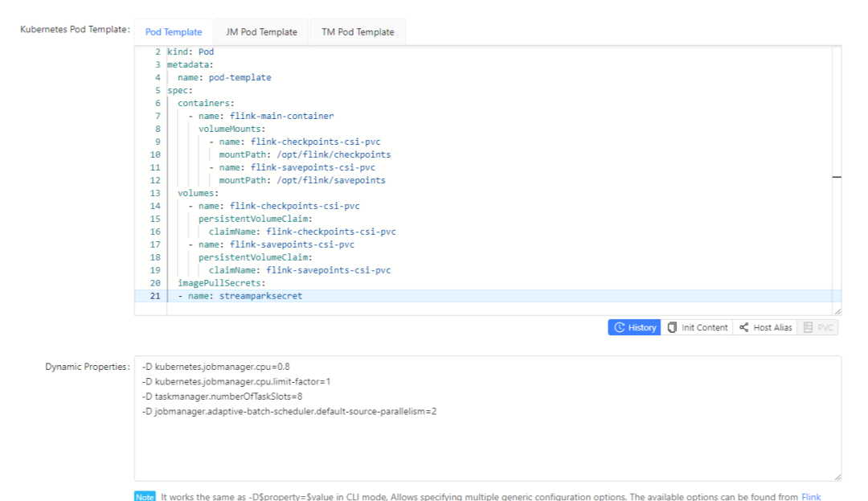868x501 pixels.
Task: Click the blue Note badge
Action: tap(145, 496)
